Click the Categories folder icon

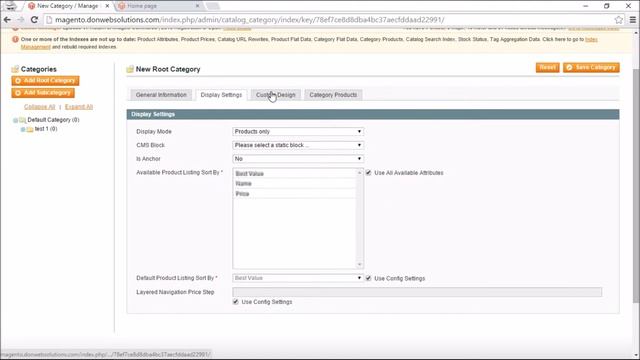(x=15, y=69)
